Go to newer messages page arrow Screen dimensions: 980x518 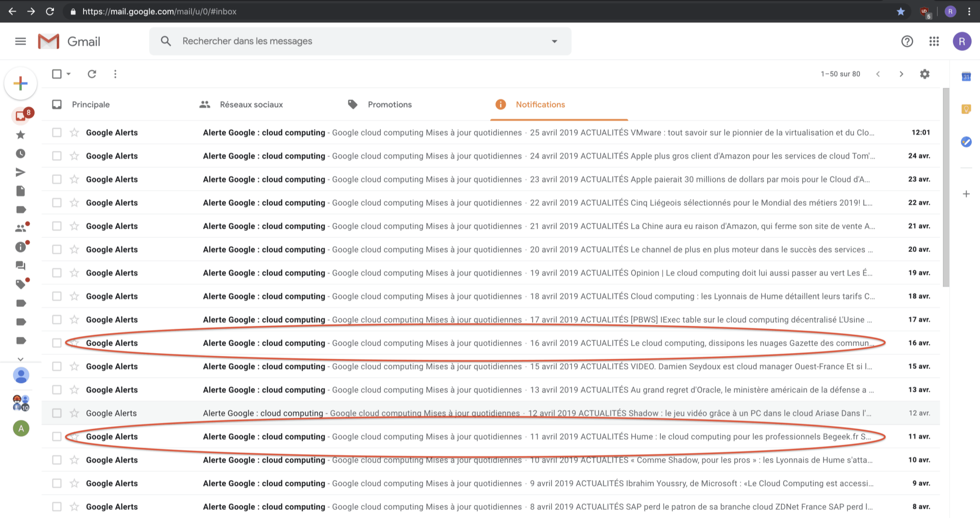point(878,74)
